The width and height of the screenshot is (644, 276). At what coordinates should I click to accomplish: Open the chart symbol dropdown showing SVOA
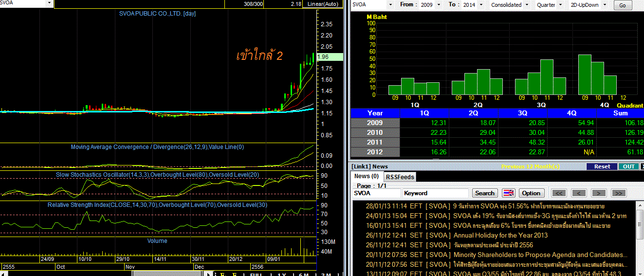(26, 3)
